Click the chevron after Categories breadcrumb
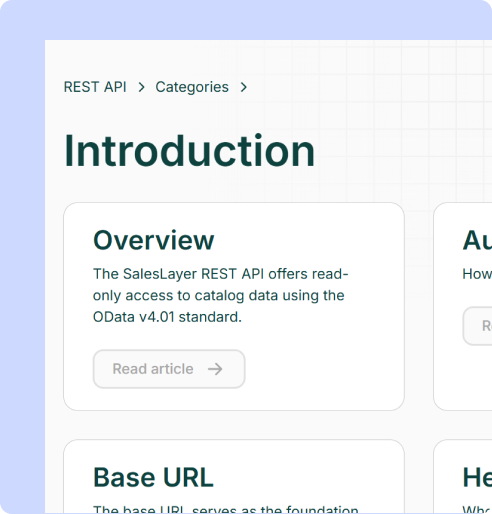Viewport: 492px width, 514px height. [244, 87]
